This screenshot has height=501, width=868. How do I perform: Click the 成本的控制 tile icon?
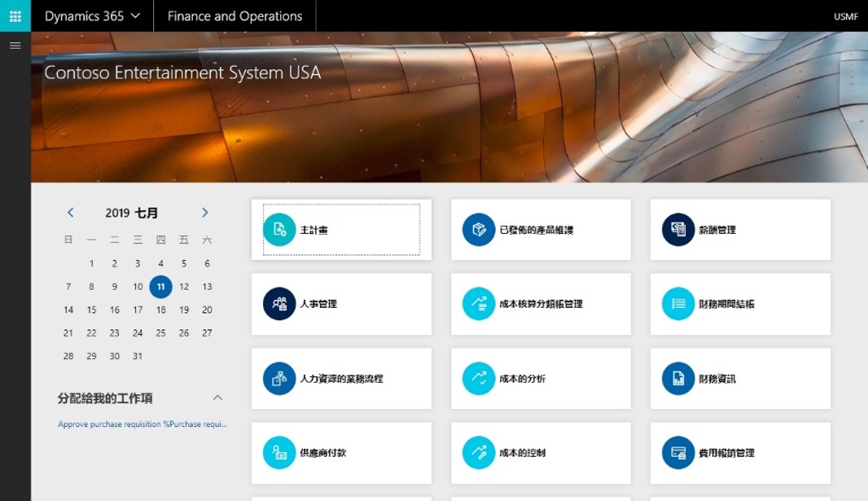[x=478, y=452]
